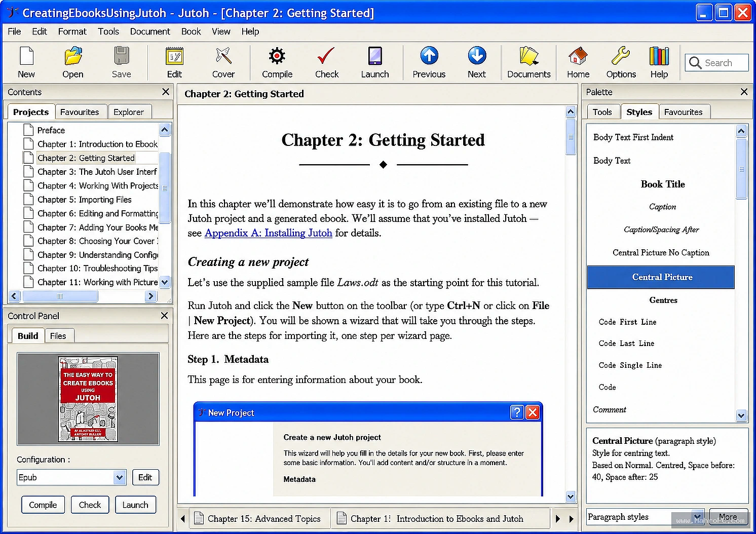
Task: Click the Check button in Control Panel
Action: (x=90, y=505)
